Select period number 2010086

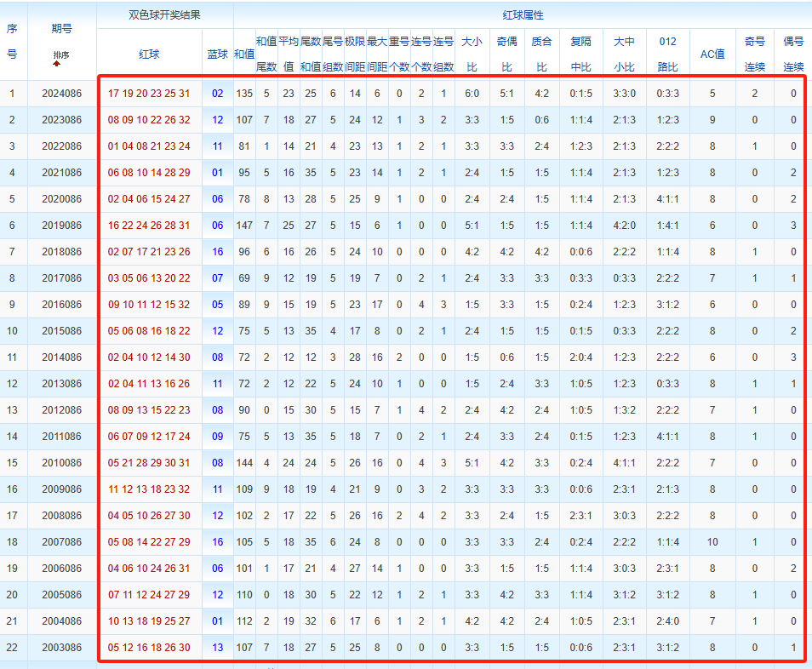tap(61, 463)
